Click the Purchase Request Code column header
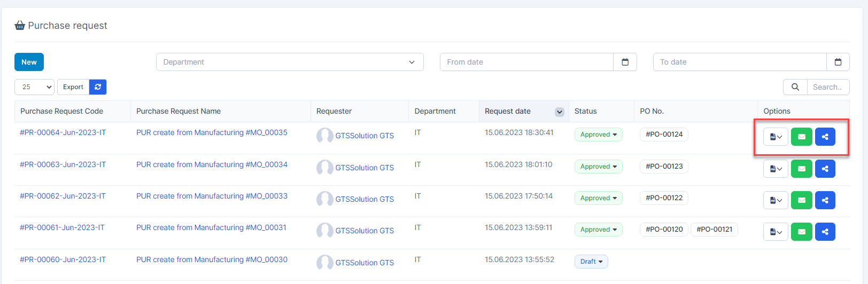The image size is (868, 284). tap(62, 111)
